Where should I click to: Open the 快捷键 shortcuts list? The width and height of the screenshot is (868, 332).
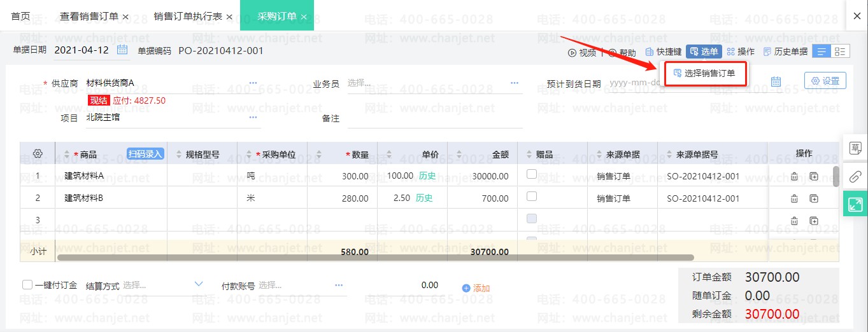click(664, 52)
